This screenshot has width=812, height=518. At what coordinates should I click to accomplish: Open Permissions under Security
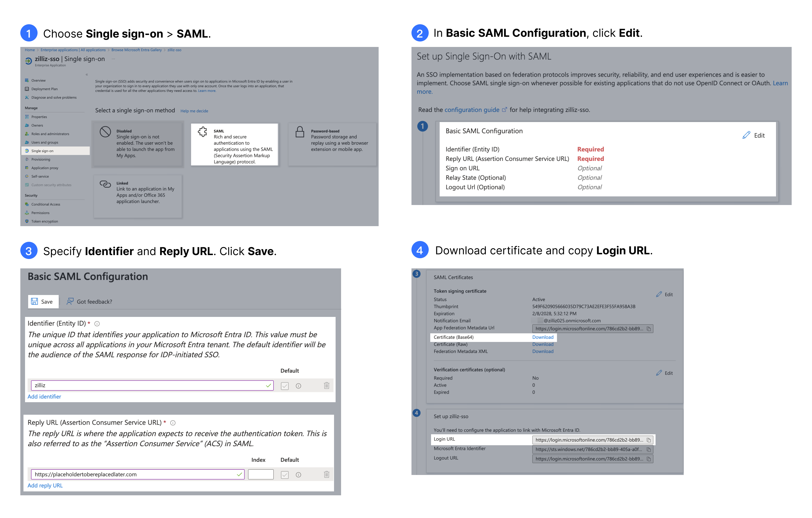point(40,213)
